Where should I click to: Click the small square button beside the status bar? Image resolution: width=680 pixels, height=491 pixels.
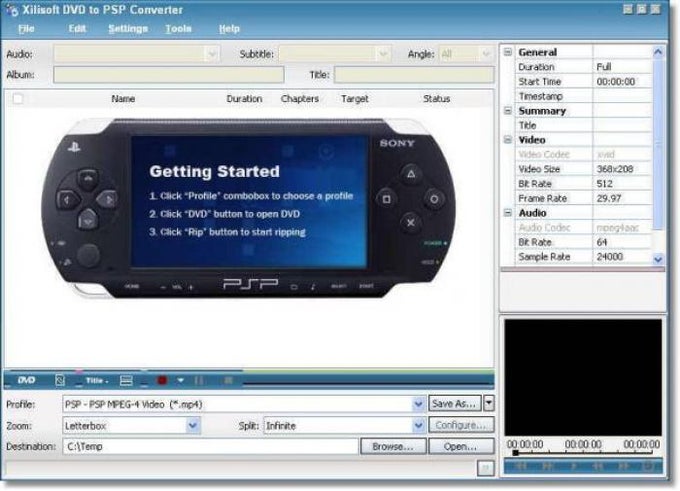click(x=486, y=468)
